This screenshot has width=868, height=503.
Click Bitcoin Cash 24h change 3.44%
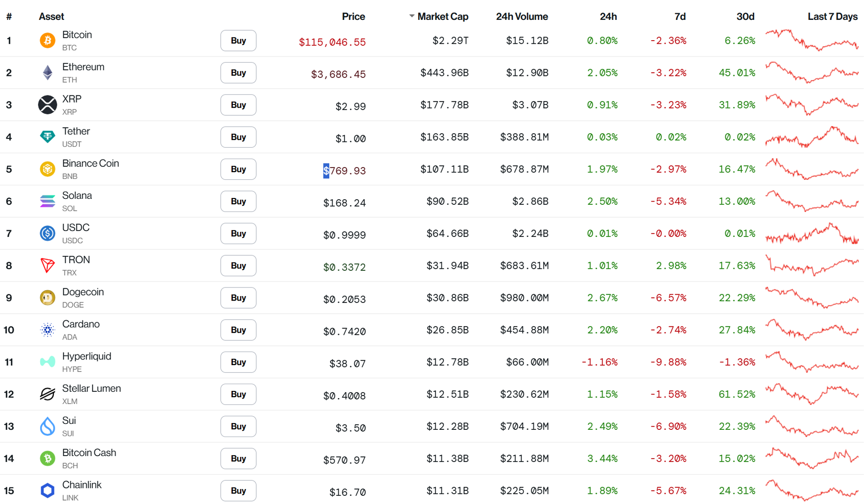[x=602, y=458]
